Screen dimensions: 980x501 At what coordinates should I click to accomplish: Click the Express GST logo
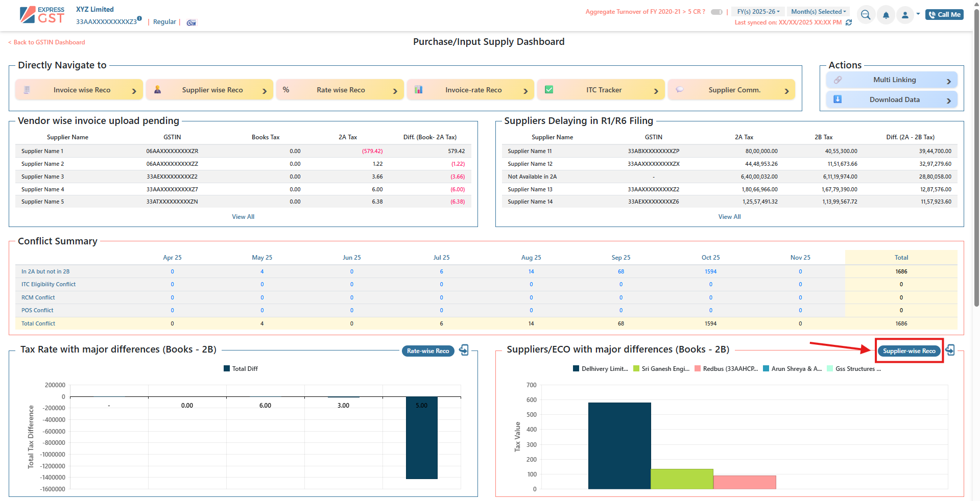(x=42, y=15)
